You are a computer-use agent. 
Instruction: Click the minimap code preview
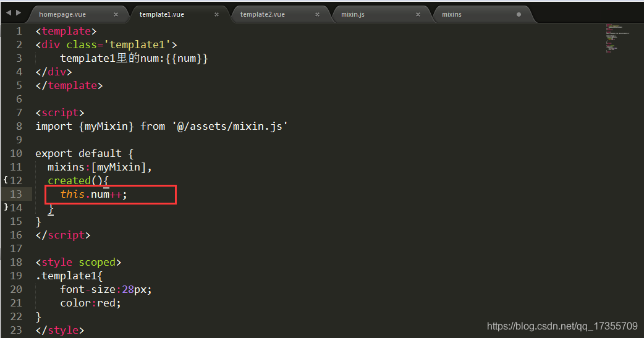pos(617,38)
